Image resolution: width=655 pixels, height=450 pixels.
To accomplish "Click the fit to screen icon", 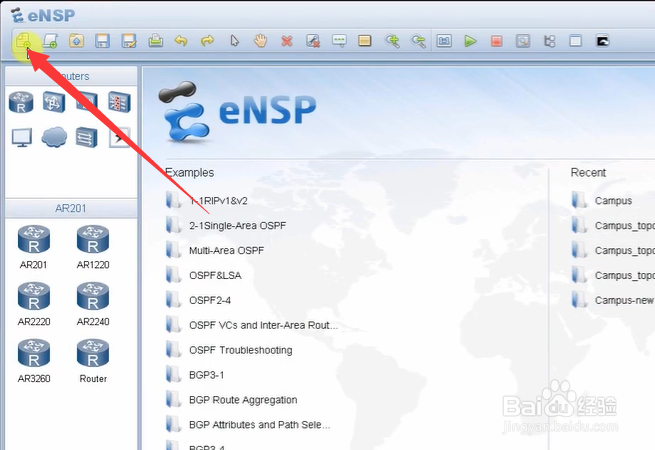I will tap(444, 41).
